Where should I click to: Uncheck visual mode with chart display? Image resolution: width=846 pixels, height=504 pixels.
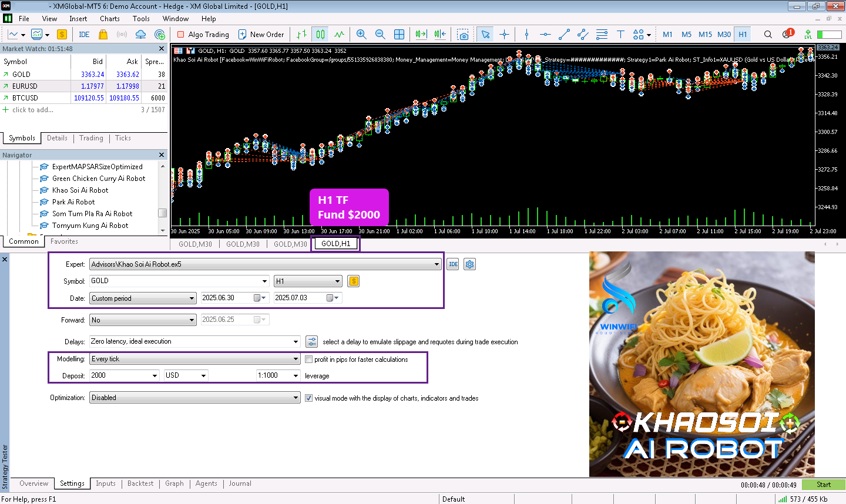click(x=309, y=398)
